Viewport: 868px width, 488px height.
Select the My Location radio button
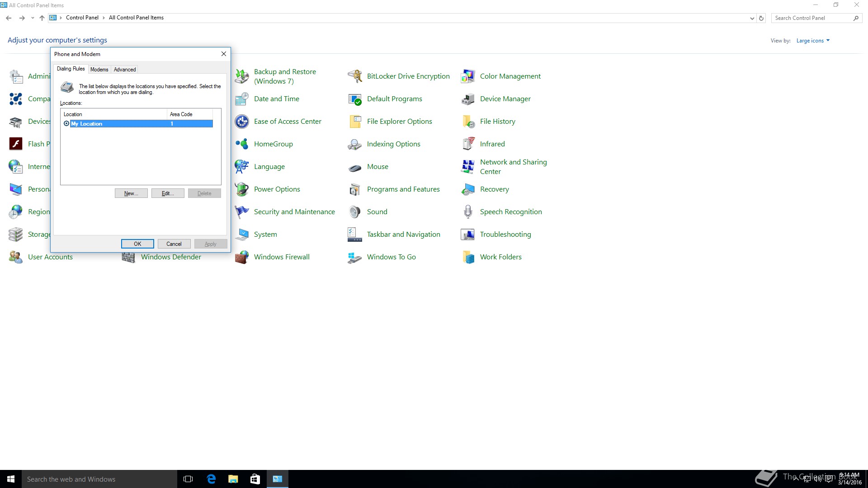click(66, 124)
